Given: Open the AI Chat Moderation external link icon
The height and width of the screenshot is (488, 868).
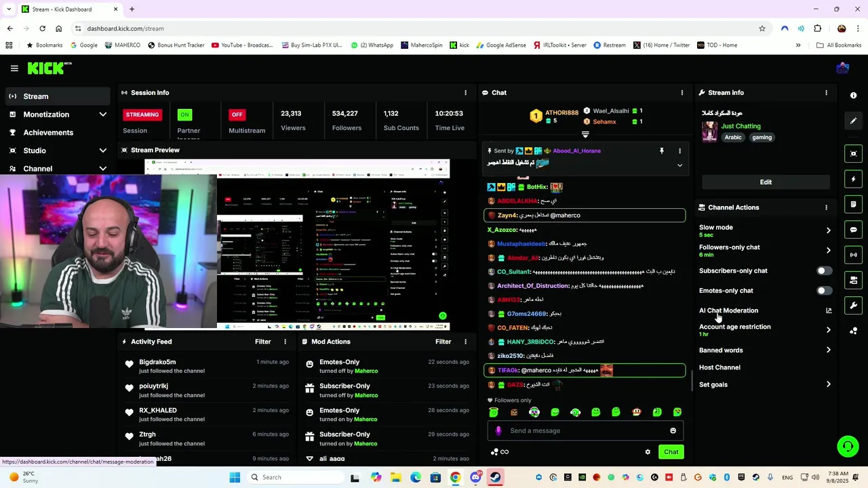Looking at the screenshot, I should [x=829, y=310].
